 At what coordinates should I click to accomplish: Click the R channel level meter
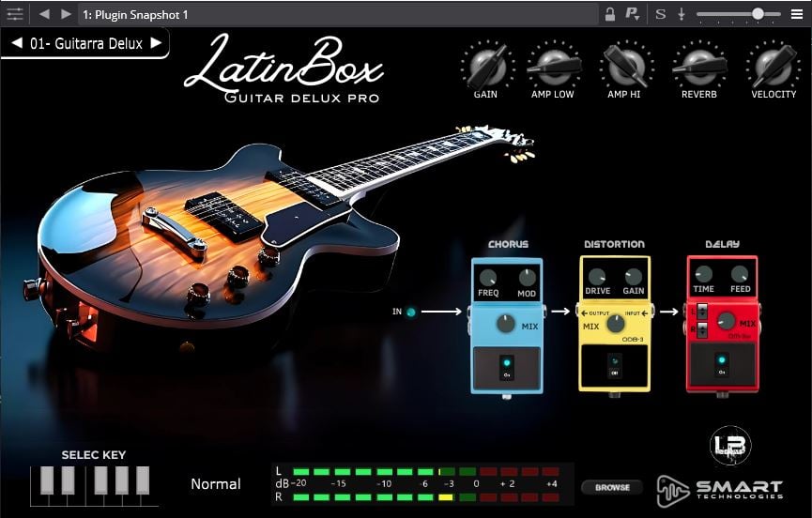click(426, 497)
